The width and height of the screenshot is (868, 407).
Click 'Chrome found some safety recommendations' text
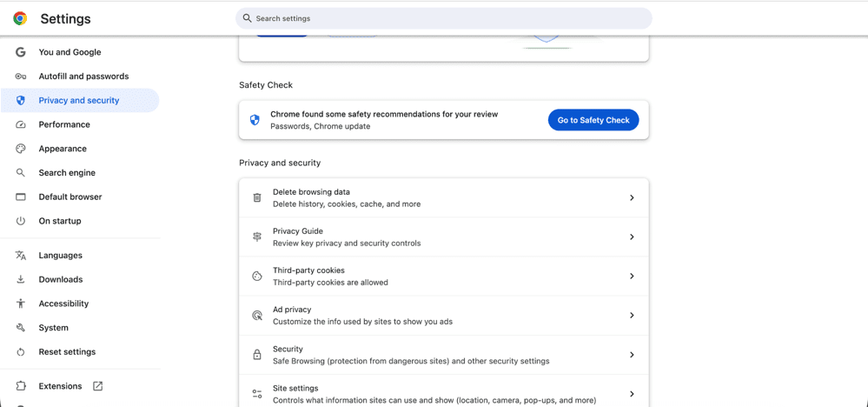[x=384, y=114]
